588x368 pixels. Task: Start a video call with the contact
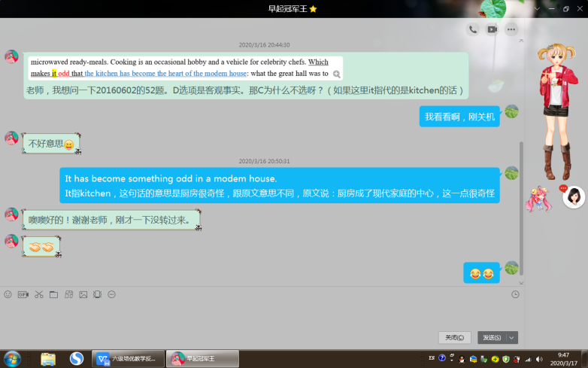tap(492, 29)
